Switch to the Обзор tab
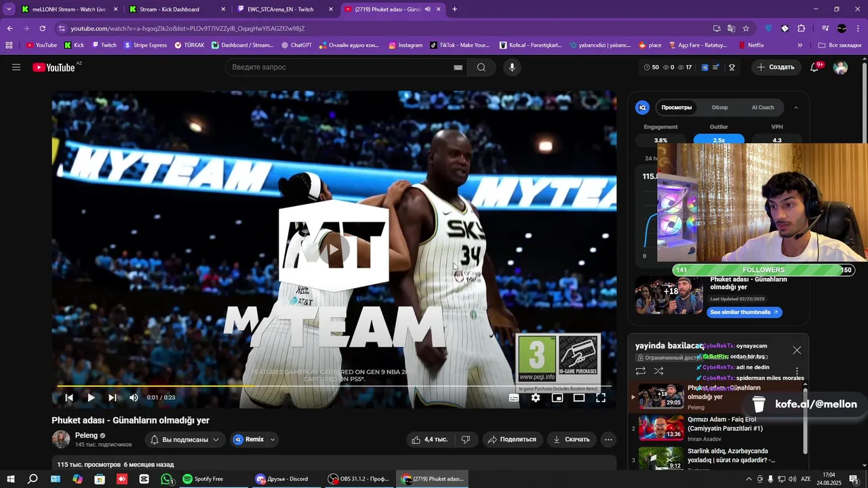The image size is (868, 488). coord(719,107)
